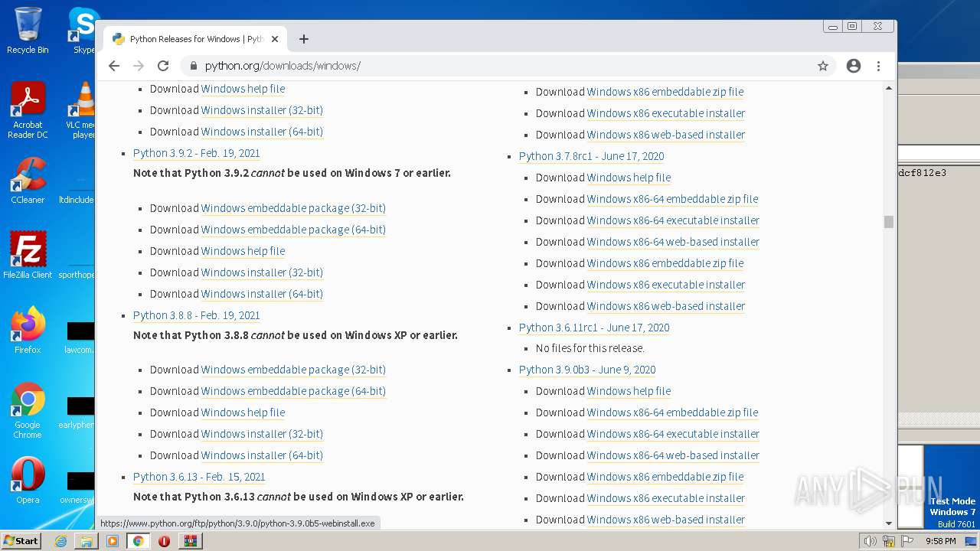Open the Python 3.6.11rc1 - June 17, 2020 link

594,328
